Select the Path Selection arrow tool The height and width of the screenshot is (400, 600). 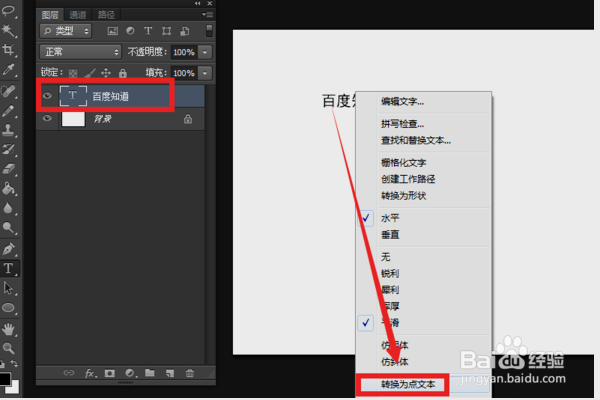8,288
